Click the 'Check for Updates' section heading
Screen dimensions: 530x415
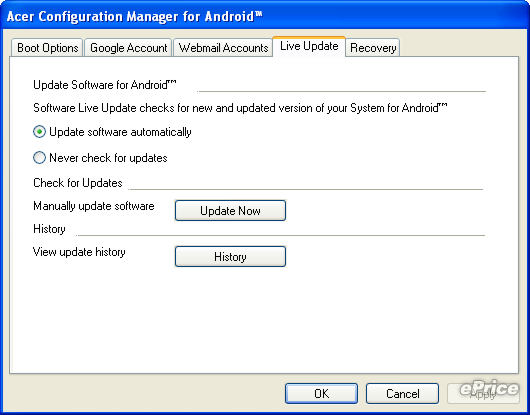click(x=78, y=183)
